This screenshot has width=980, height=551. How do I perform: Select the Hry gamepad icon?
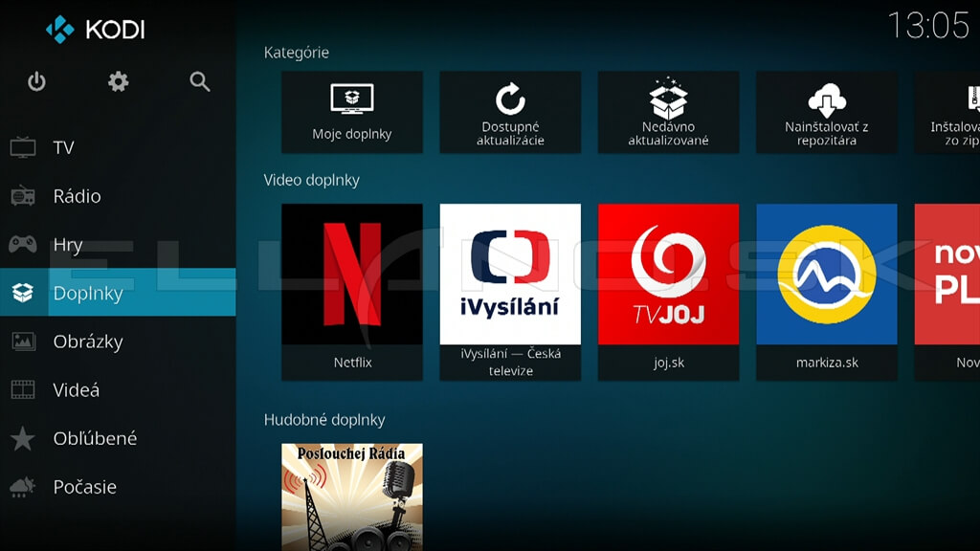(x=23, y=244)
